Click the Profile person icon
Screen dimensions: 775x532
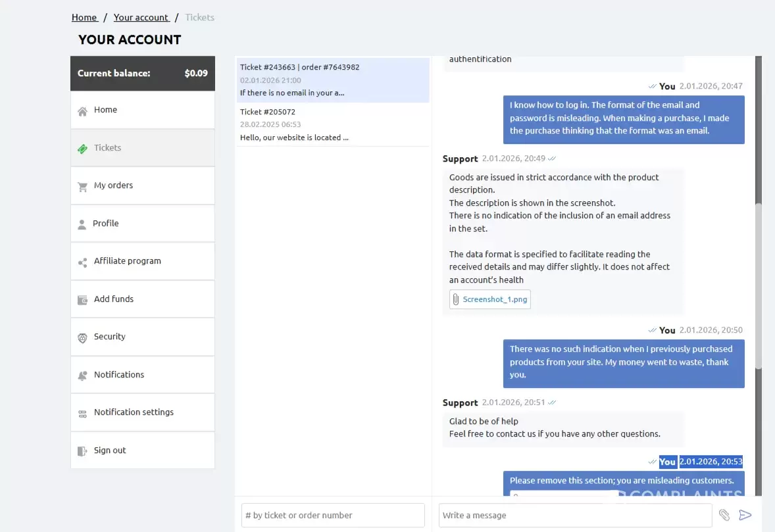coord(82,224)
